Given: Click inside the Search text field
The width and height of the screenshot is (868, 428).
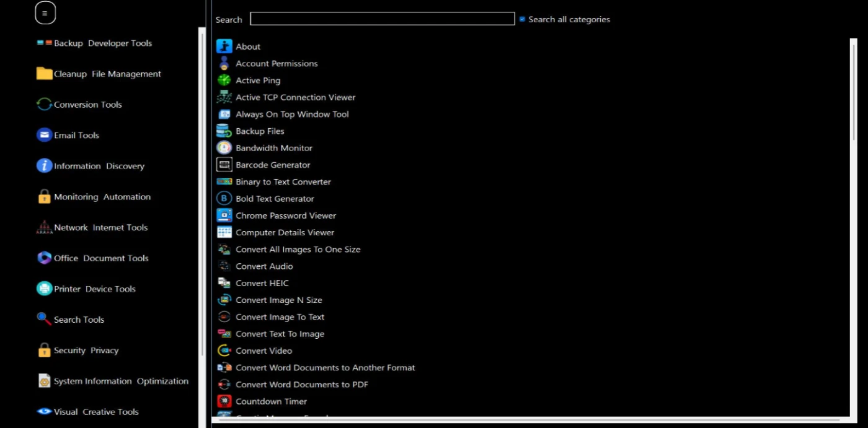Looking at the screenshot, I should 382,19.
